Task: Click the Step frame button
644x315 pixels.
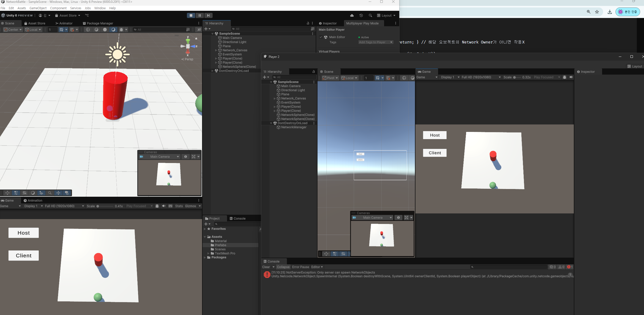Action: point(208,15)
